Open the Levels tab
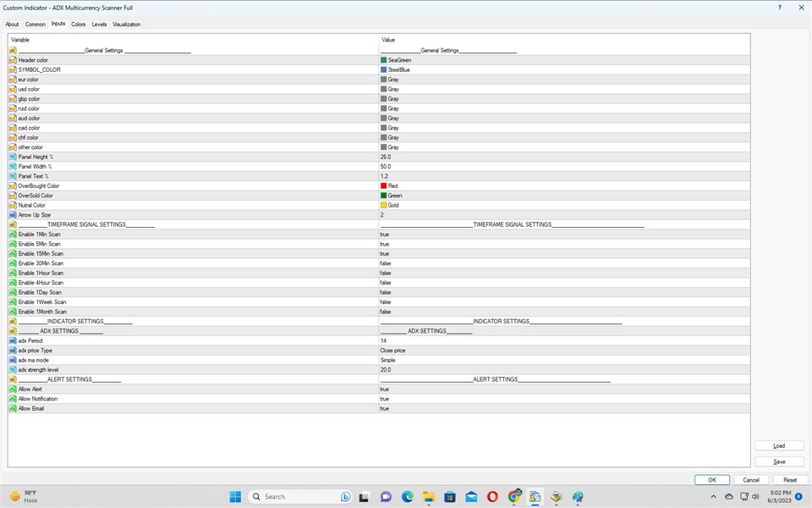Viewport: 812px width, 508px height. click(x=100, y=25)
